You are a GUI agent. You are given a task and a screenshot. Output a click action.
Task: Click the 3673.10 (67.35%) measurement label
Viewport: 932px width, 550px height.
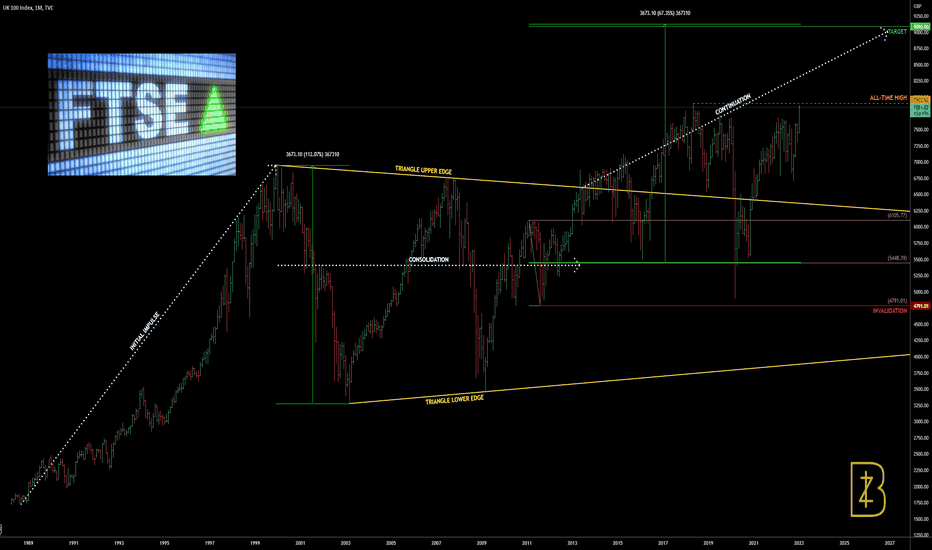(x=665, y=12)
